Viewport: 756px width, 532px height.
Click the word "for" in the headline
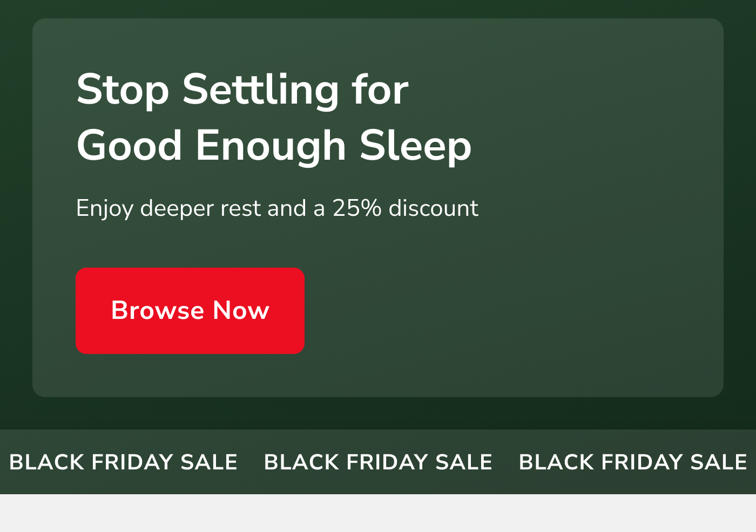click(x=380, y=90)
